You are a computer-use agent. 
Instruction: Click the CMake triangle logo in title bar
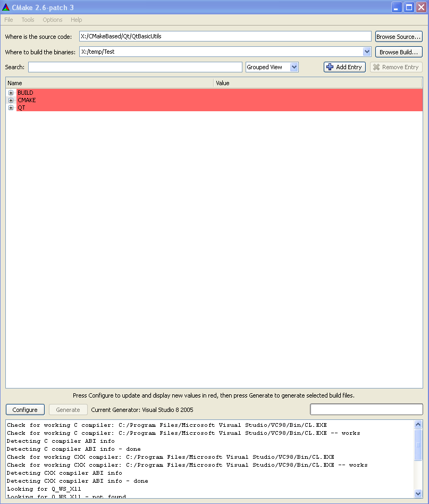point(6,7)
